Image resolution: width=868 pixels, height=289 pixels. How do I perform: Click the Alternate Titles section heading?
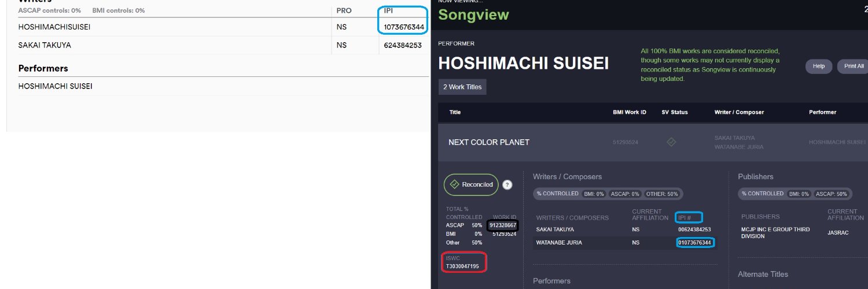763,274
